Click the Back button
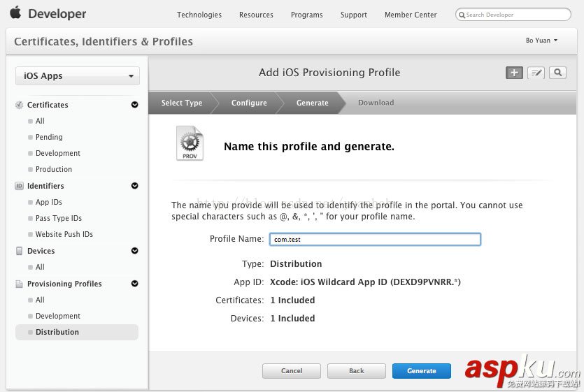584x392 pixels. (x=357, y=371)
